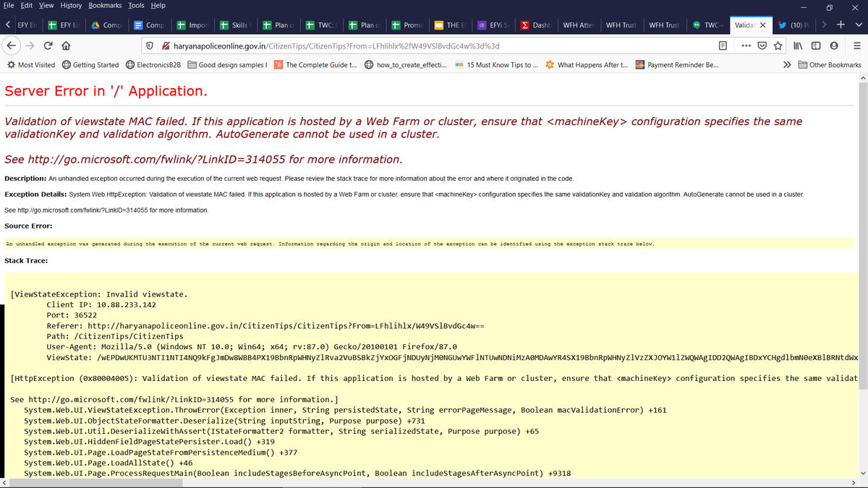Viewport: 868px width, 488px height.
Task: Close the Validation error tab
Action: (x=762, y=25)
